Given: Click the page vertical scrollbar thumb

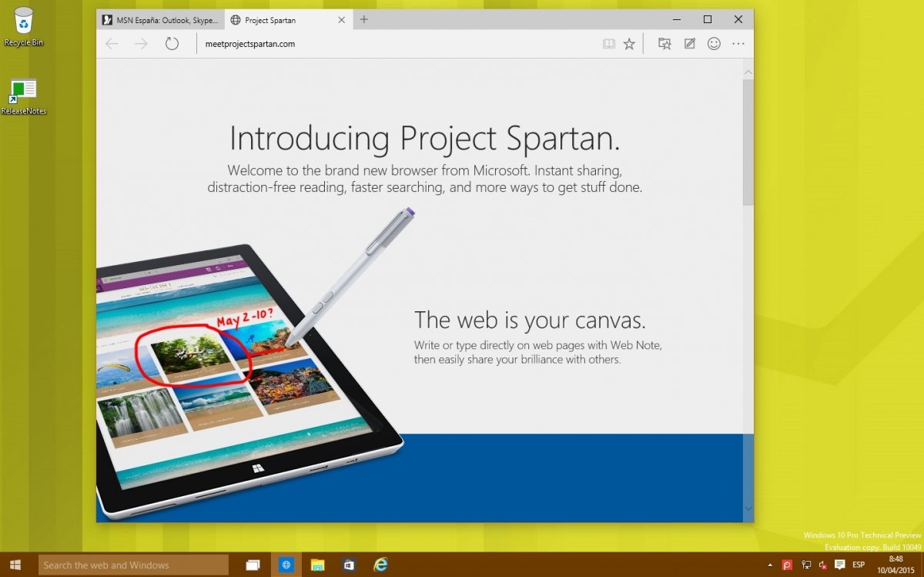Looking at the screenshot, I should 748,142.
